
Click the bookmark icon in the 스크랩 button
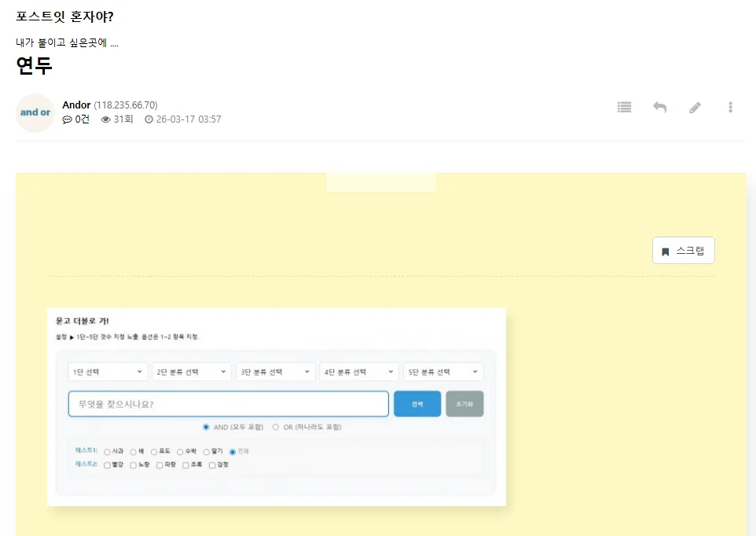(666, 251)
